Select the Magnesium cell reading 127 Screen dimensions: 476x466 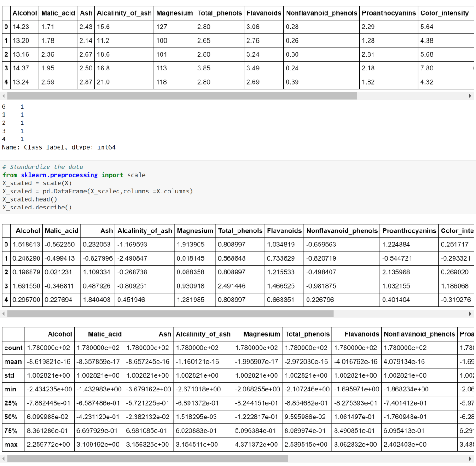tap(174, 27)
